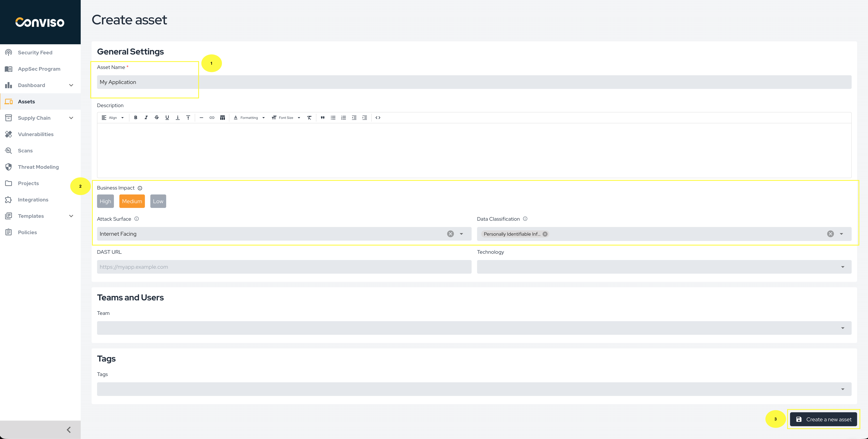Image resolution: width=868 pixels, height=439 pixels.
Task: Go to Threat Modeling section
Action: pyautogui.click(x=38, y=167)
